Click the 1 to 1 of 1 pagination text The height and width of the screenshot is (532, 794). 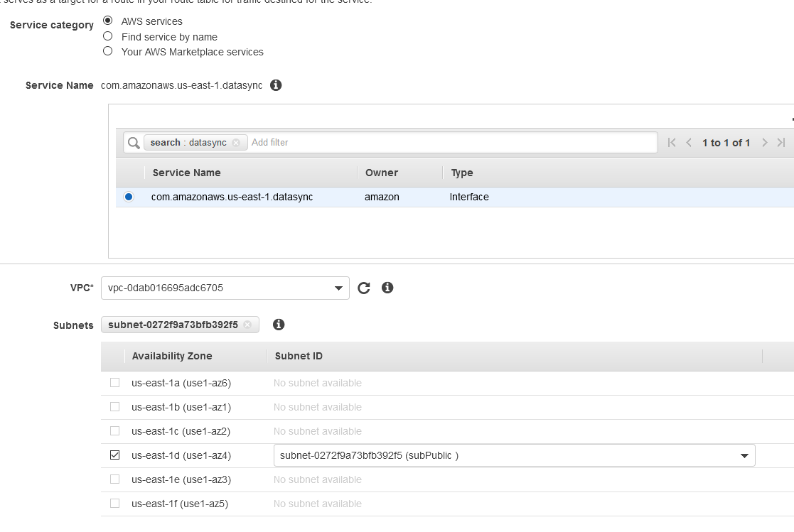(x=726, y=143)
